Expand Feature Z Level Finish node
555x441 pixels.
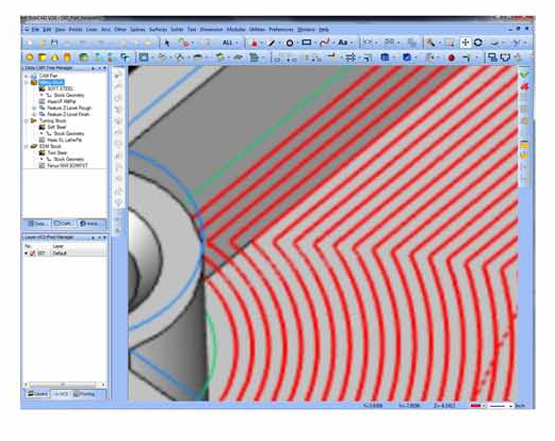tap(34, 114)
